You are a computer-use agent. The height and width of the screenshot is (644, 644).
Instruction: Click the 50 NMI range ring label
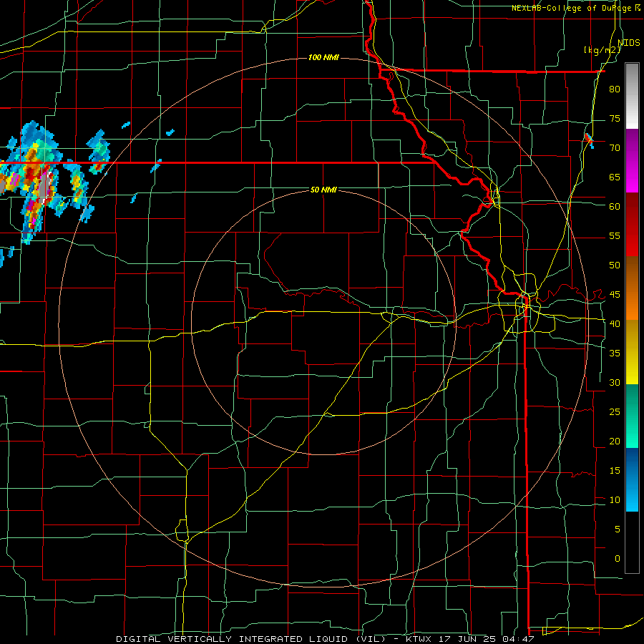323,190
